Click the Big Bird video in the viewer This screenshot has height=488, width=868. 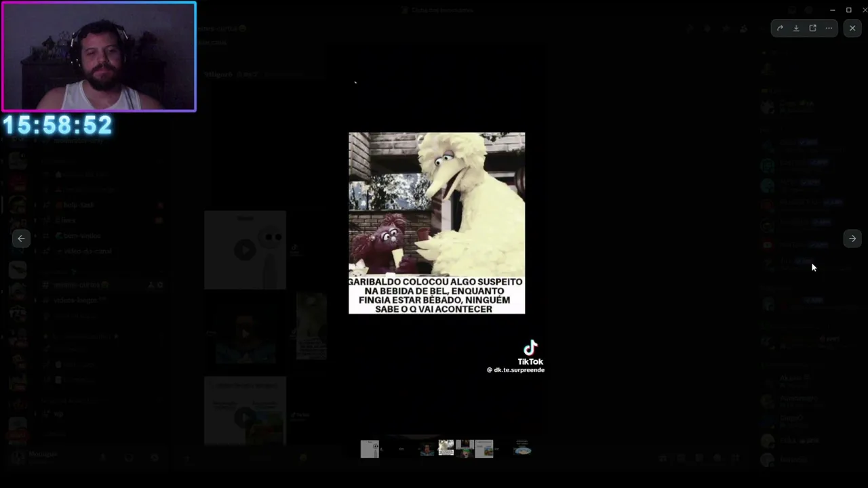437,223
